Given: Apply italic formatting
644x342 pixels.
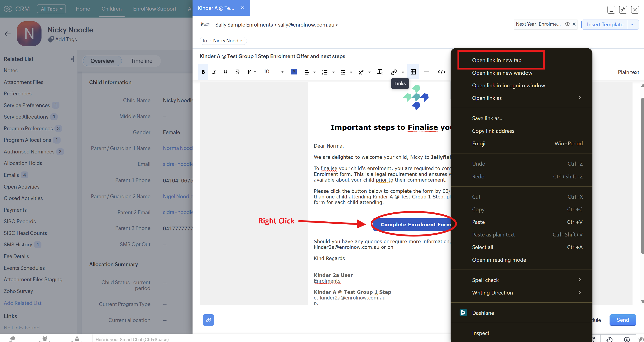Looking at the screenshot, I should click(x=214, y=72).
